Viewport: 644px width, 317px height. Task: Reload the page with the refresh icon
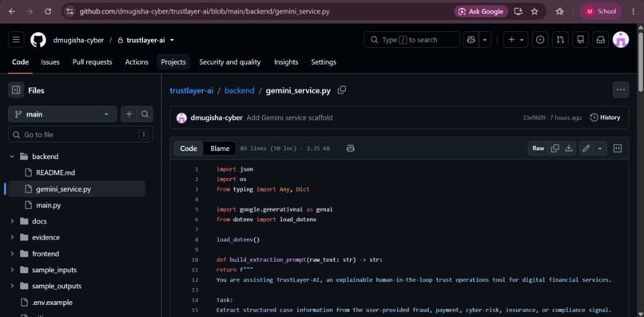(48, 11)
